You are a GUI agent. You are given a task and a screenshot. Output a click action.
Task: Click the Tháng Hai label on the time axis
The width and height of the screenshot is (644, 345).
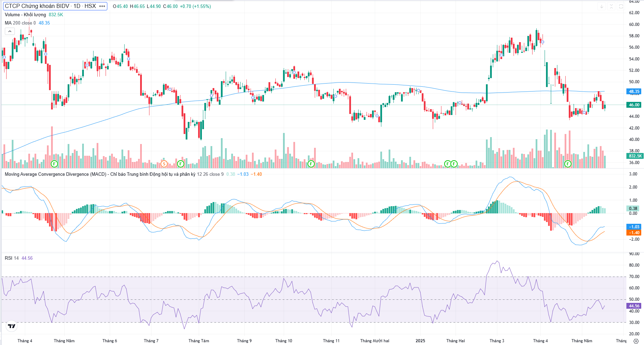(x=456, y=341)
